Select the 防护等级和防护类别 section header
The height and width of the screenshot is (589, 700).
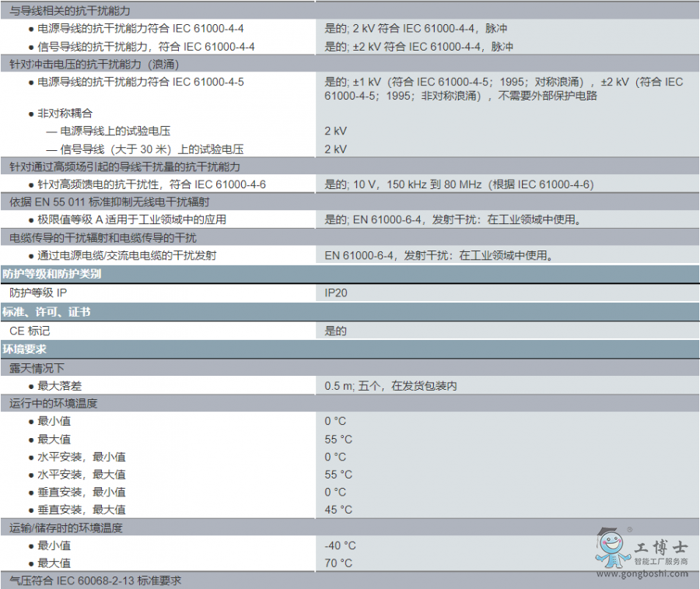(52, 274)
